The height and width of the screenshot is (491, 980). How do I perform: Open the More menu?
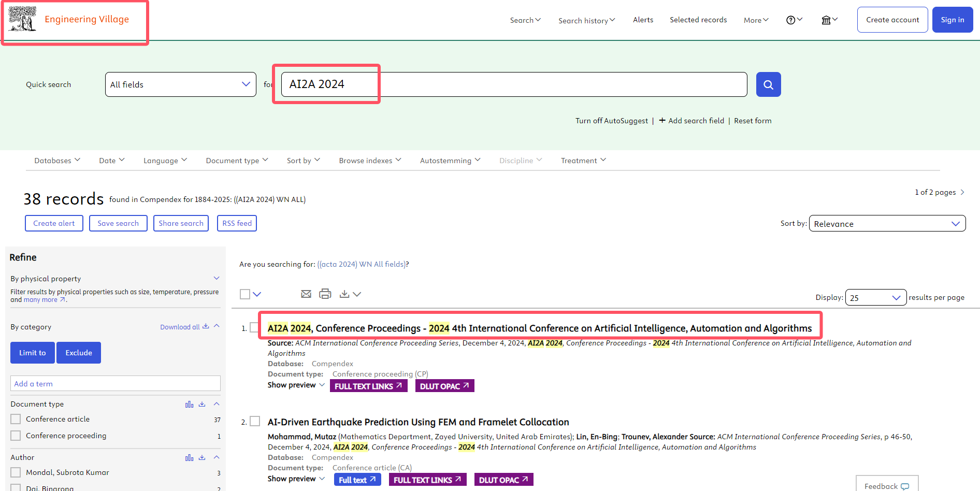pyautogui.click(x=756, y=20)
